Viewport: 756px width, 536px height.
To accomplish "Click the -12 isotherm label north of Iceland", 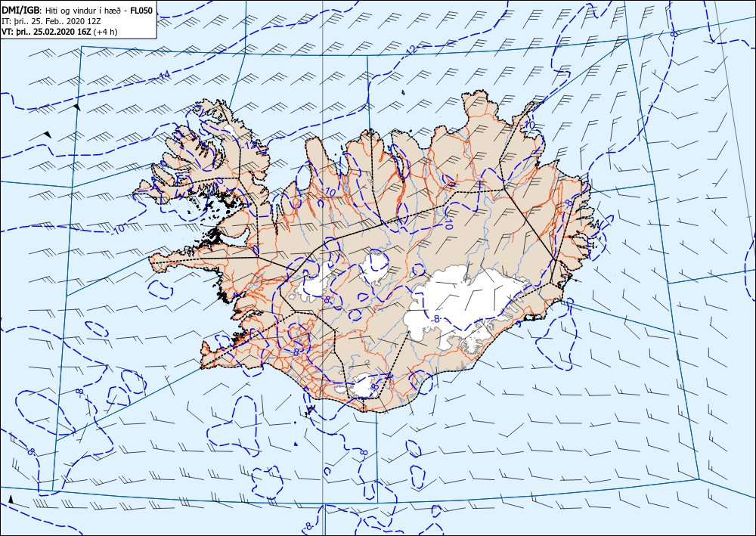I will pos(411,50).
